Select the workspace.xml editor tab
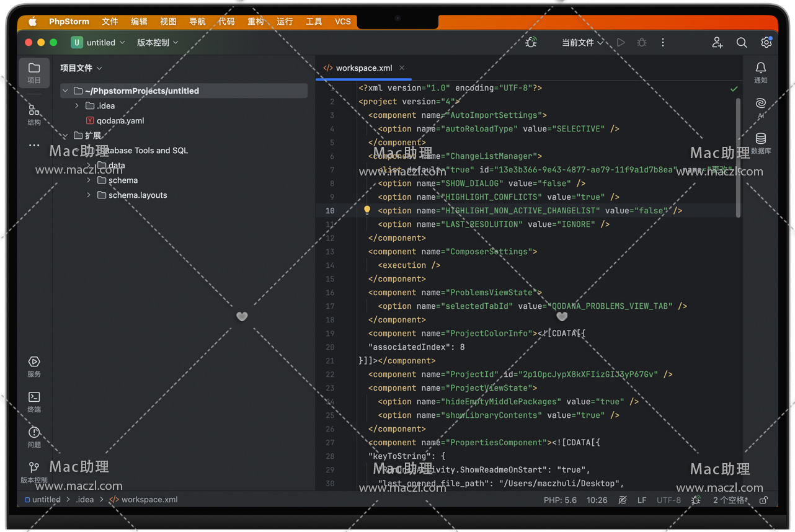 (x=363, y=68)
